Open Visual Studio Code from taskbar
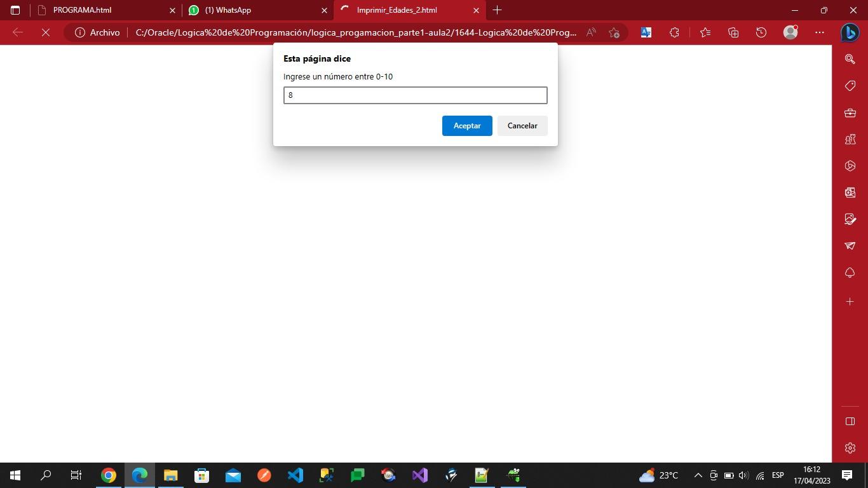This screenshot has height=488, width=868. pos(295,475)
